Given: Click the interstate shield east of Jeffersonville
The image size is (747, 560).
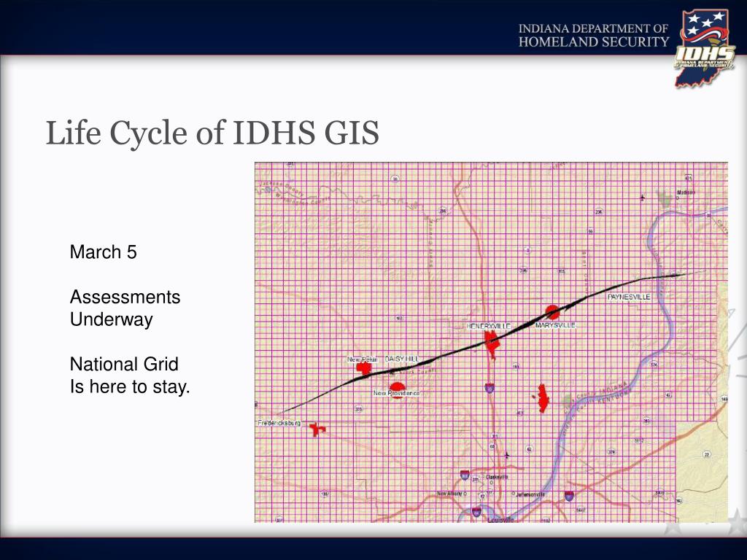Looking at the screenshot, I should pos(569,496).
